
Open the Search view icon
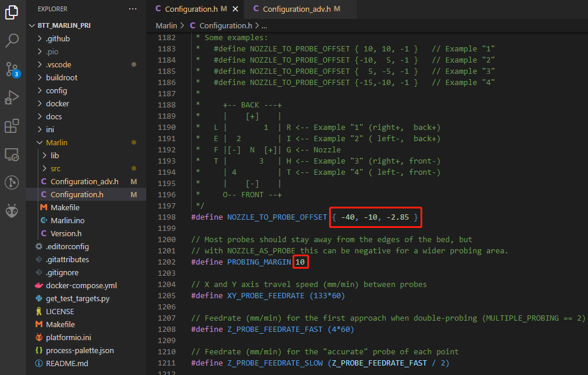12,41
